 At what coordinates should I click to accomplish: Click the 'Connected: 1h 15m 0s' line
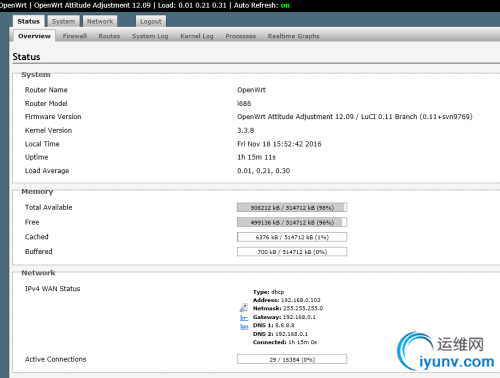point(285,342)
